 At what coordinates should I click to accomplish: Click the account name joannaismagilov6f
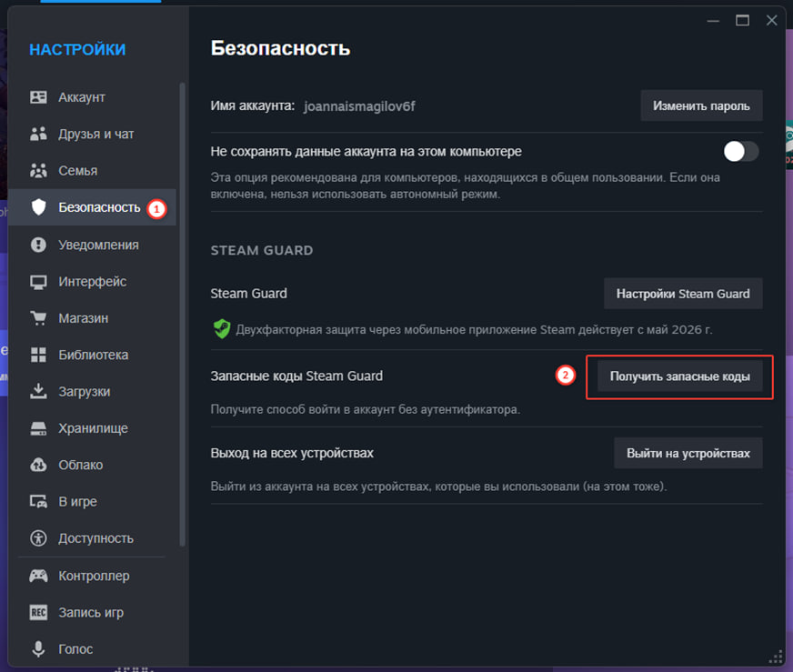tap(359, 106)
